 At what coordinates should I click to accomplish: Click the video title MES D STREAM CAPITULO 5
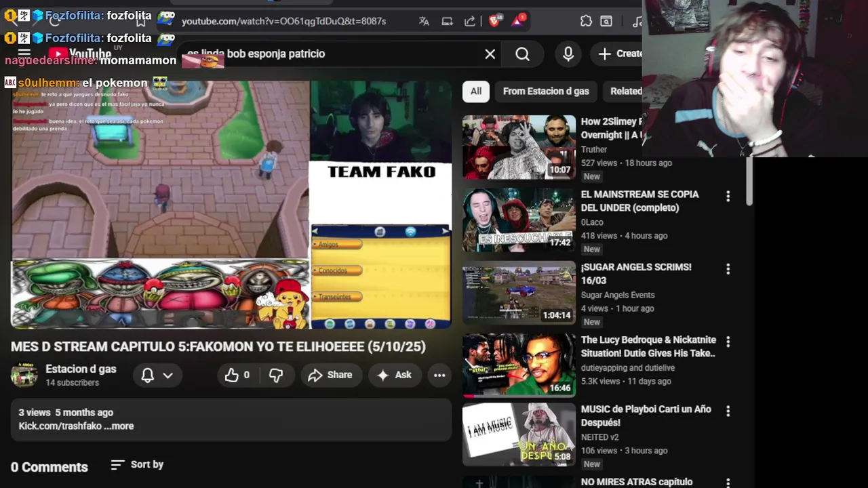click(x=218, y=346)
